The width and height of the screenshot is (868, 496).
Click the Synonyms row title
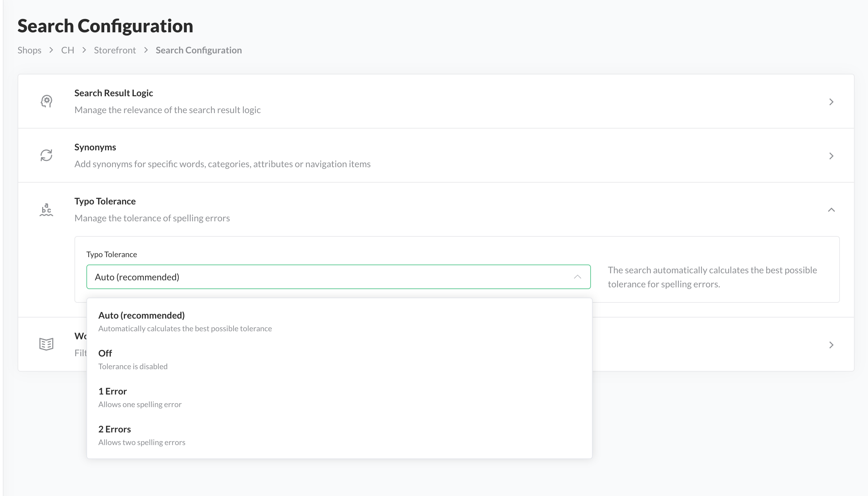point(95,147)
